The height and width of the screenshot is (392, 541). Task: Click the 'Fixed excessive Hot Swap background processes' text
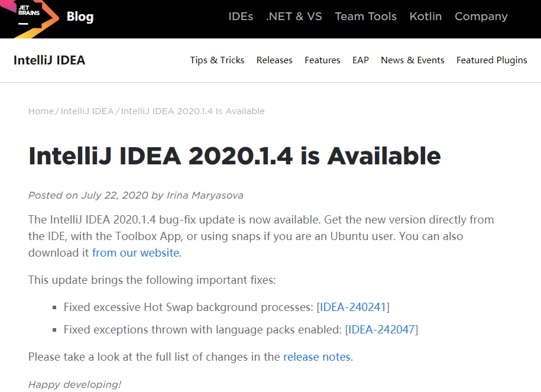click(x=189, y=307)
